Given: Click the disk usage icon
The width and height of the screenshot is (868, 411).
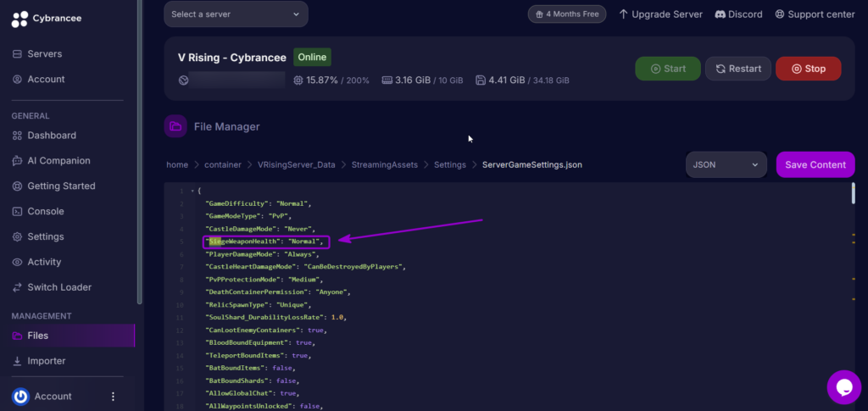Looking at the screenshot, I should (481, 81).
